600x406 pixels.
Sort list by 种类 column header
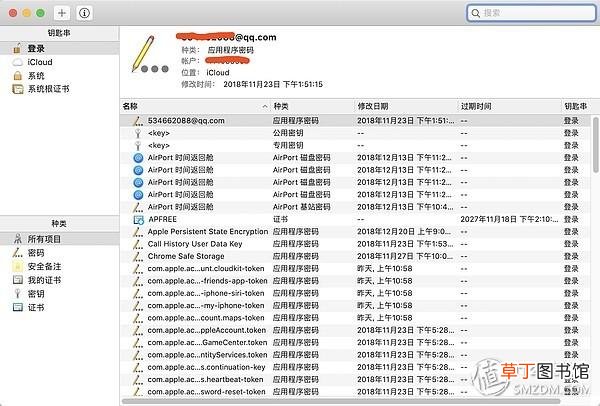click(312, 106)
